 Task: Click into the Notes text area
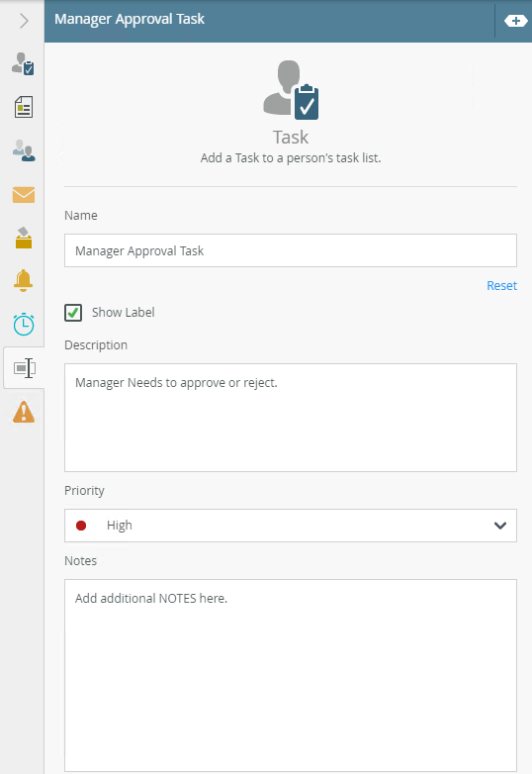[x=291, y=675]
